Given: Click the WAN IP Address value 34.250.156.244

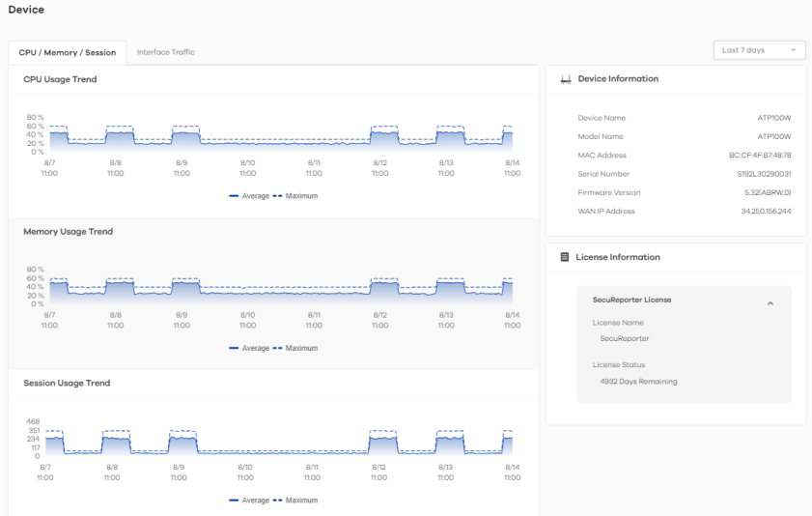Looking at the screenshot, I should (766, 212).
